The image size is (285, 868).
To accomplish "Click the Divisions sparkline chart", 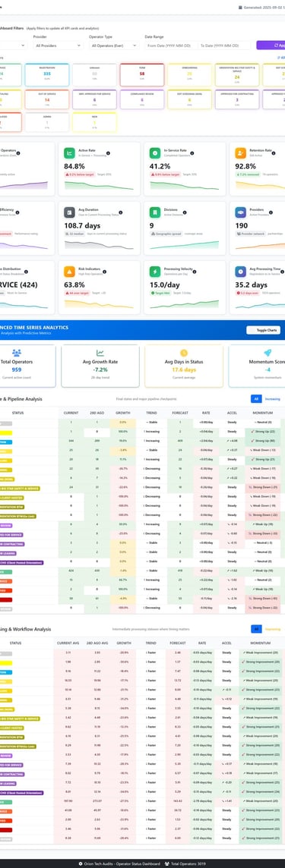I will [x=185, y=244].
